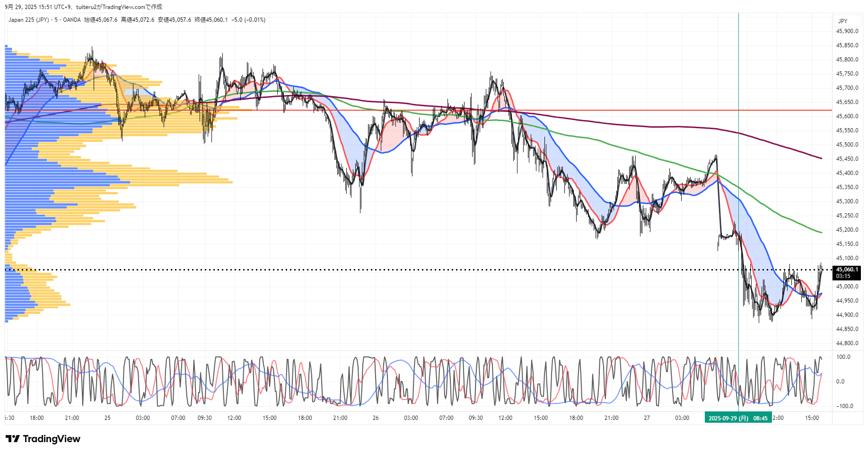Click the current price label 45,060.1
This screenshot has width=868, height=453.
point(847,270)
